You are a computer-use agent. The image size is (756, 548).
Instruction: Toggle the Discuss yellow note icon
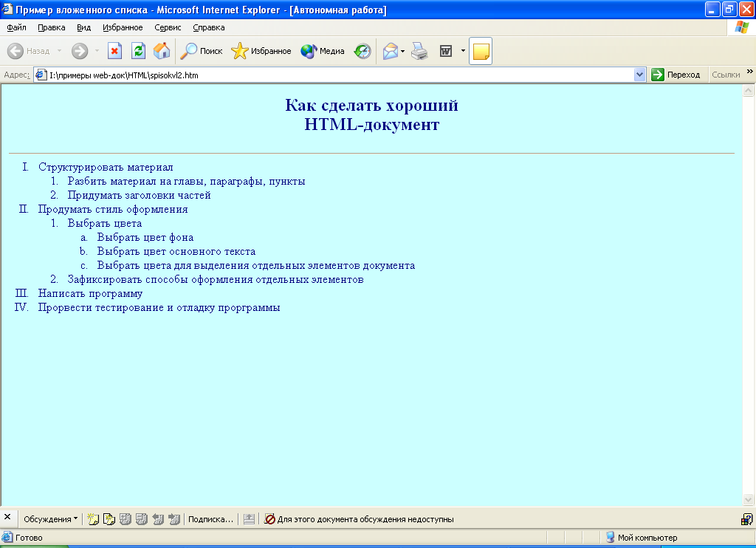tap(481, 51)
